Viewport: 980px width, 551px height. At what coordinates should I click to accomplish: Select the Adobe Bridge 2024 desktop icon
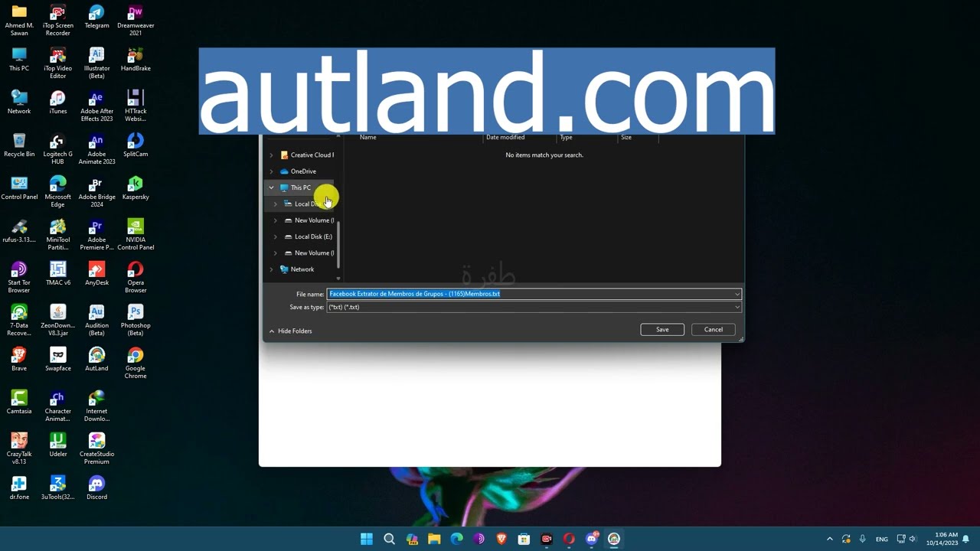pos(96,192)
